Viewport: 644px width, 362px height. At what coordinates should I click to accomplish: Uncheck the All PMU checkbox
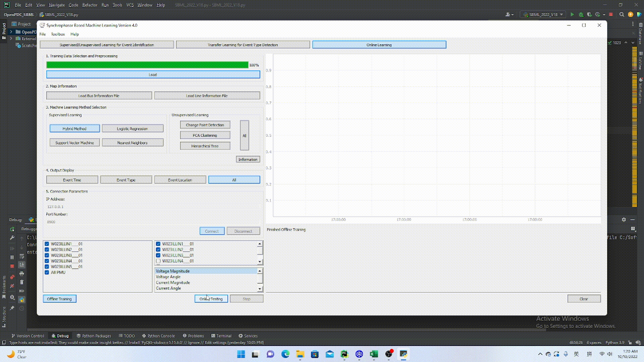pyautogui.click(x=47, y=272)
